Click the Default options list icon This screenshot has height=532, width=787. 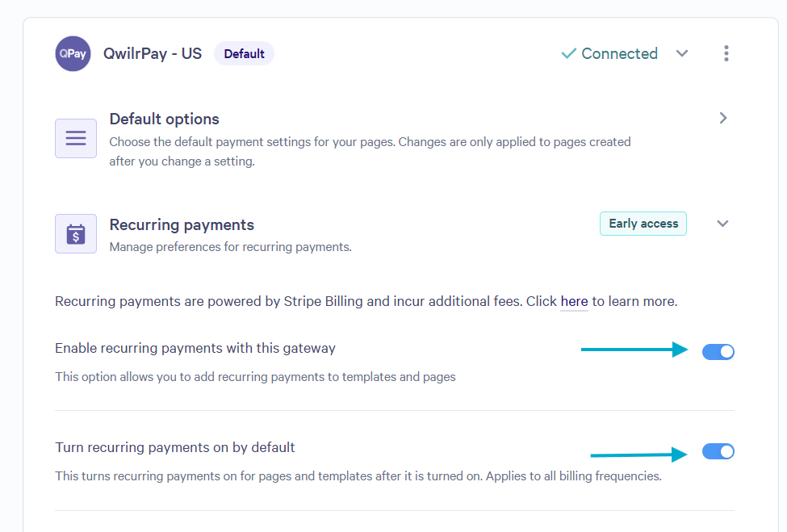point(76,138)
